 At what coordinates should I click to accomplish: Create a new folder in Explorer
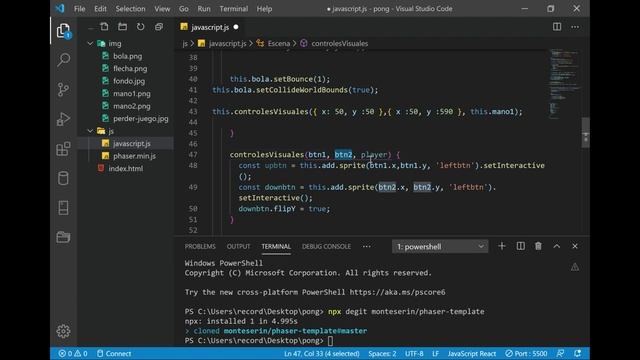(122, 27)
